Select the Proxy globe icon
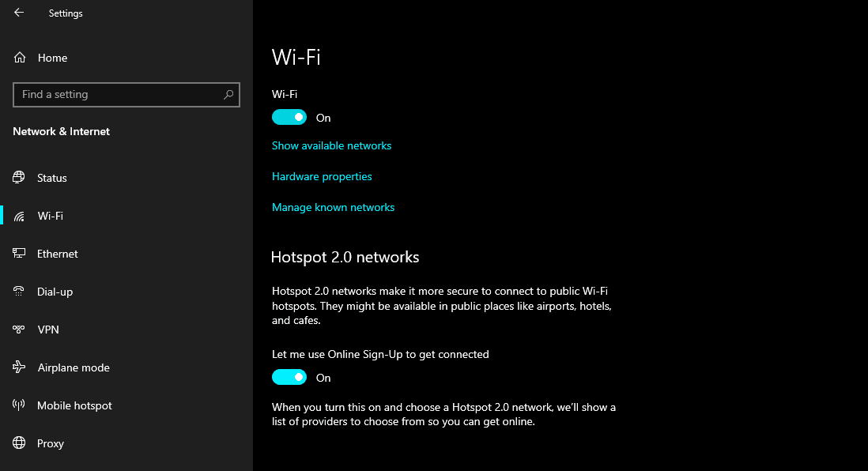Screen dimensions: 868x471 point(18,443)
